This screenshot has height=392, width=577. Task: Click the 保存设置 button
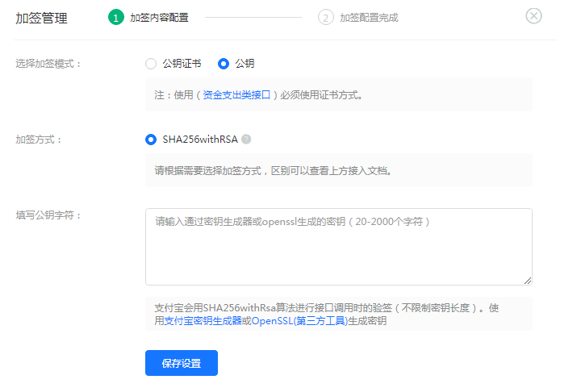pos(182,363)
